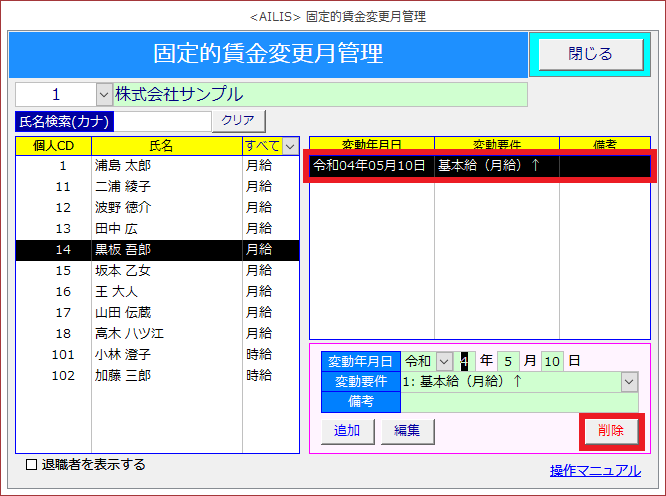Open the 操作マニュアル link
The image size is (666, 496).
click(x=595, y=470)
